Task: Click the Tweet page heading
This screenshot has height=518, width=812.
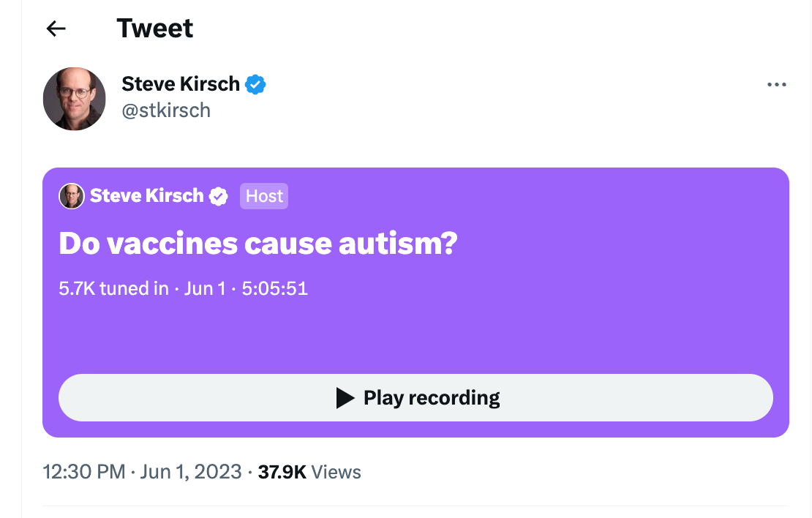Action: 155,29
